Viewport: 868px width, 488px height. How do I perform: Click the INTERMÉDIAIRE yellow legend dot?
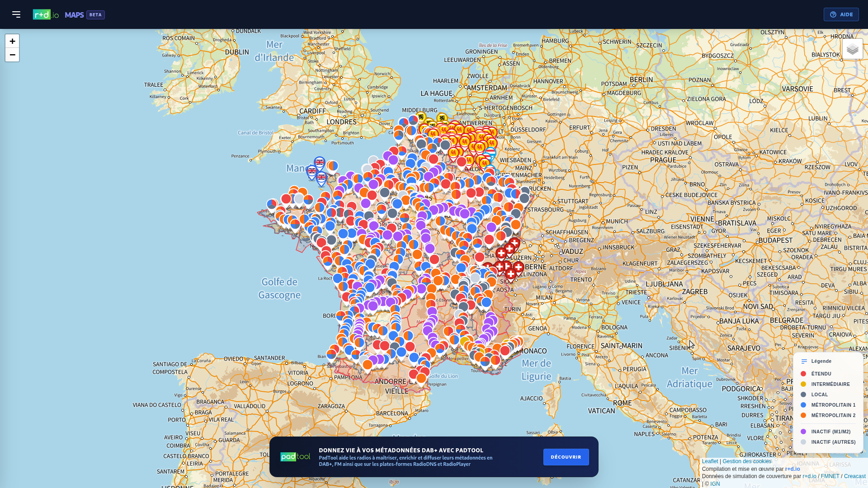pos(803,384)
